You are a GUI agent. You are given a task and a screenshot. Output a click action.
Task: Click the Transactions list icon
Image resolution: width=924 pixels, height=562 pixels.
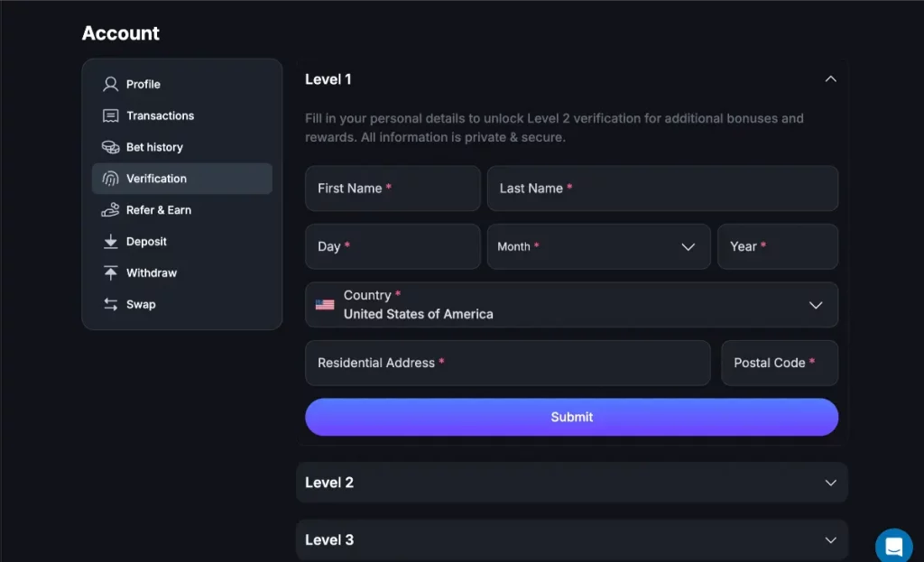[111, 115]
